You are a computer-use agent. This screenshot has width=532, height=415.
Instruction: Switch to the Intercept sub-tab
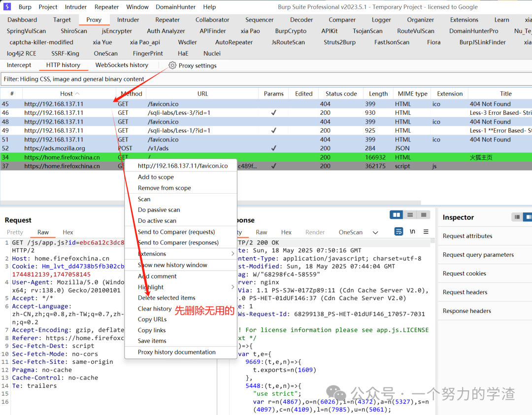tap(19, 65)
